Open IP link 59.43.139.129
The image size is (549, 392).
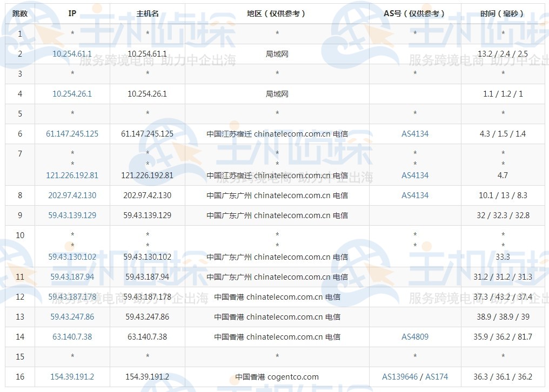pyautogui.click(x=72, y=215)
